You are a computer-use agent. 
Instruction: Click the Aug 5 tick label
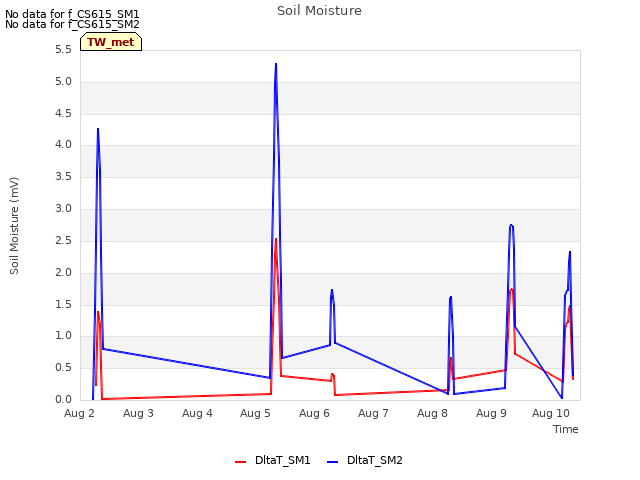pyautogui.click(x=256, y=413)
